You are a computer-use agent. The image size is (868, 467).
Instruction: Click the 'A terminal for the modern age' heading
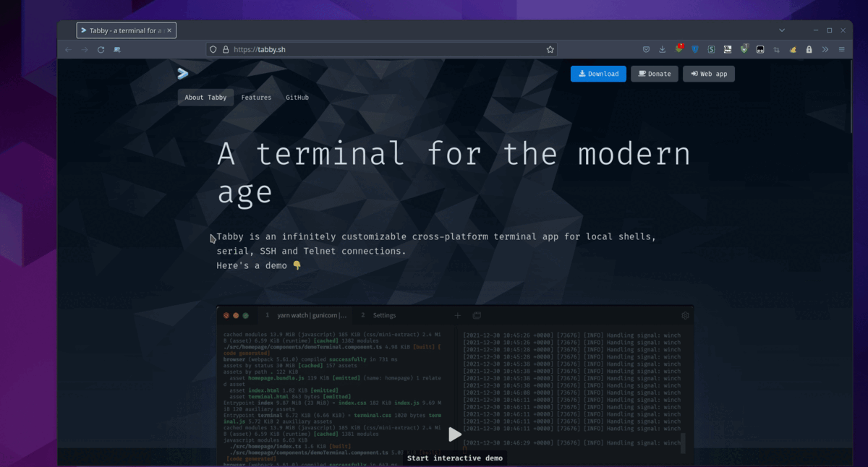(x=454, y=173)
